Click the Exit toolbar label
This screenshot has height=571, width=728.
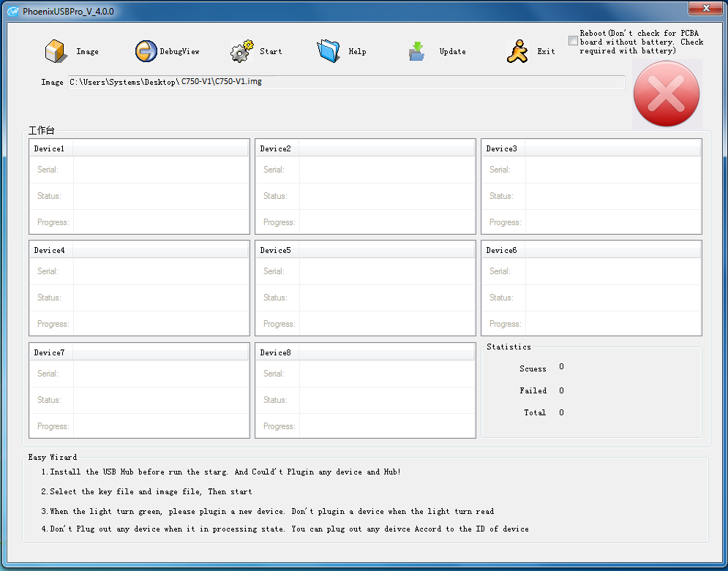(546, 51)
